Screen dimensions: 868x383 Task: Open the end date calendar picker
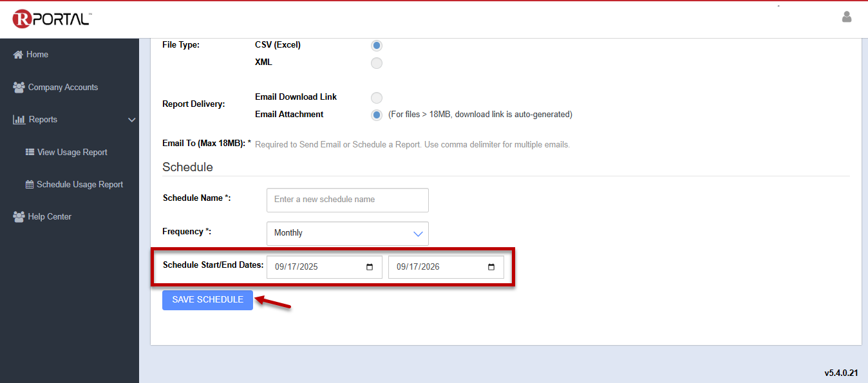click(491, 267)
